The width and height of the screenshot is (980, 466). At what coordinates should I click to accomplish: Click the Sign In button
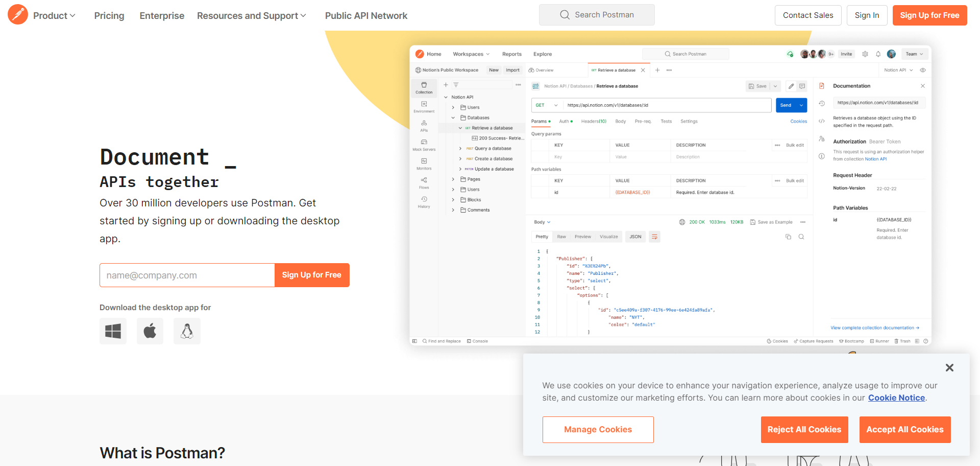click(x=867, y=15)
